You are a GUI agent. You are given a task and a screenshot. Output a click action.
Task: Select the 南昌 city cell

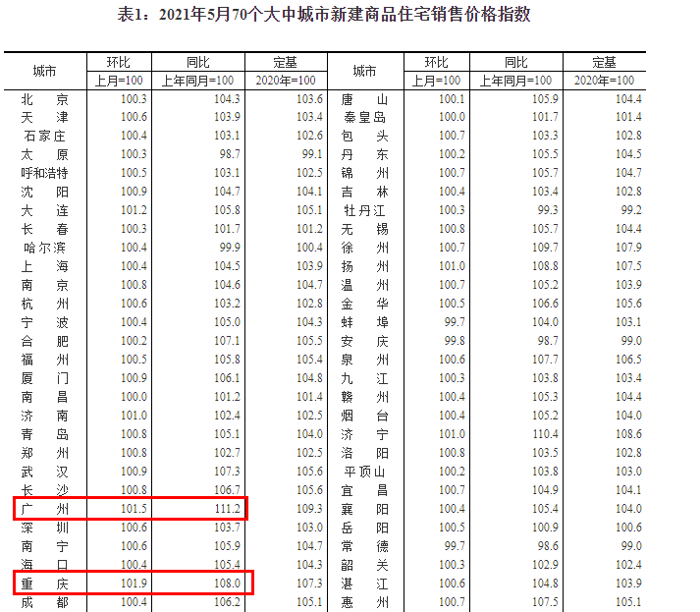tap(44, 397)
